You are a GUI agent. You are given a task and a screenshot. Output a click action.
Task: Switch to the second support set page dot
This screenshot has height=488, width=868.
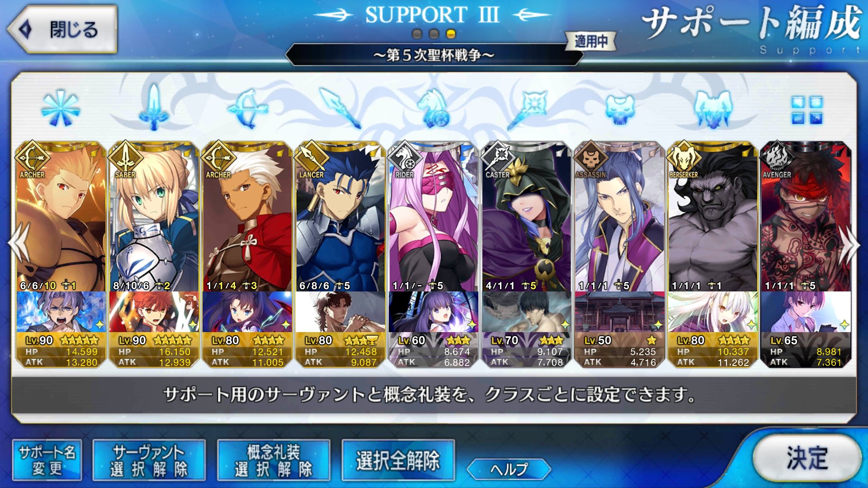pyautogui.click(x=434, y=34)
